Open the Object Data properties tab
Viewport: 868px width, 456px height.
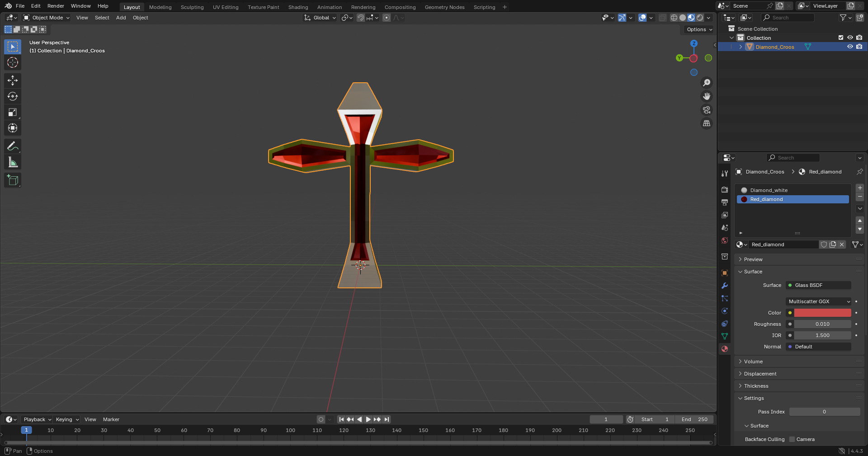[725, 336]
